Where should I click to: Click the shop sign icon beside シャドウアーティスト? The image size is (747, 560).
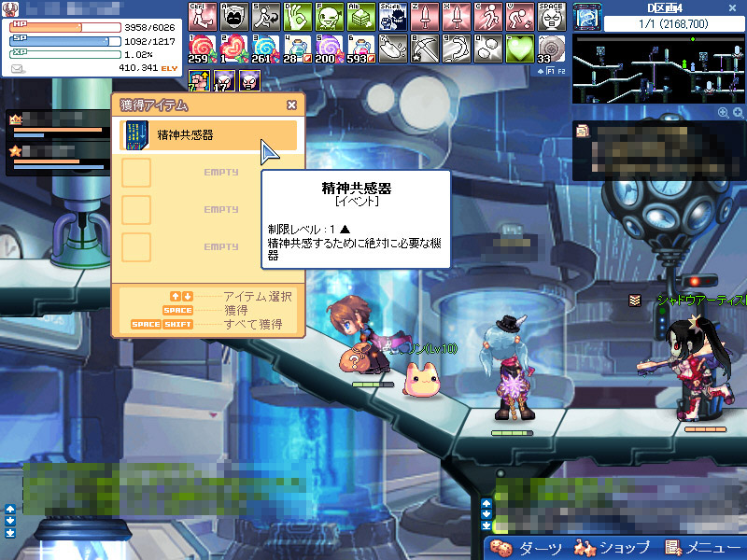click(x=635, y=301)
